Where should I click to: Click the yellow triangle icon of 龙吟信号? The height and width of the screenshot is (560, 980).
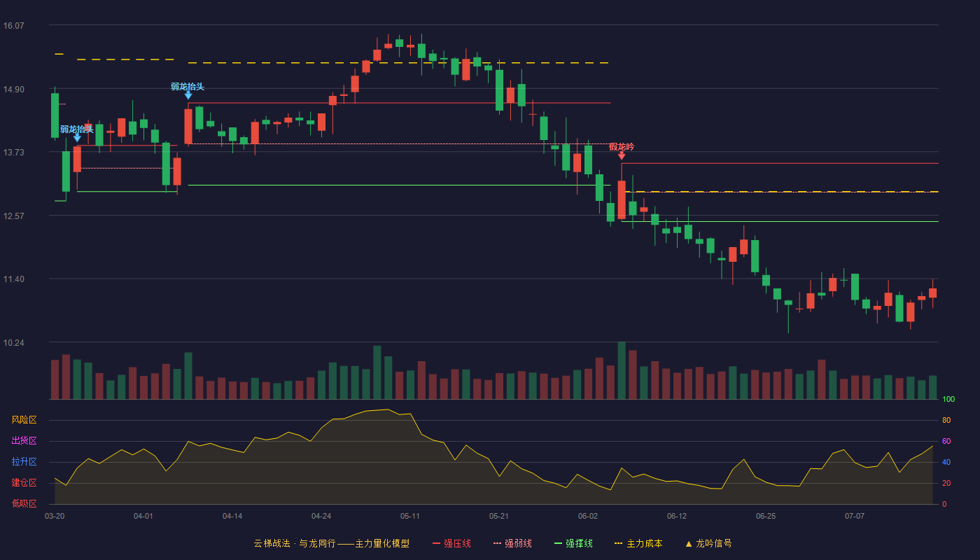click(689, 543)
